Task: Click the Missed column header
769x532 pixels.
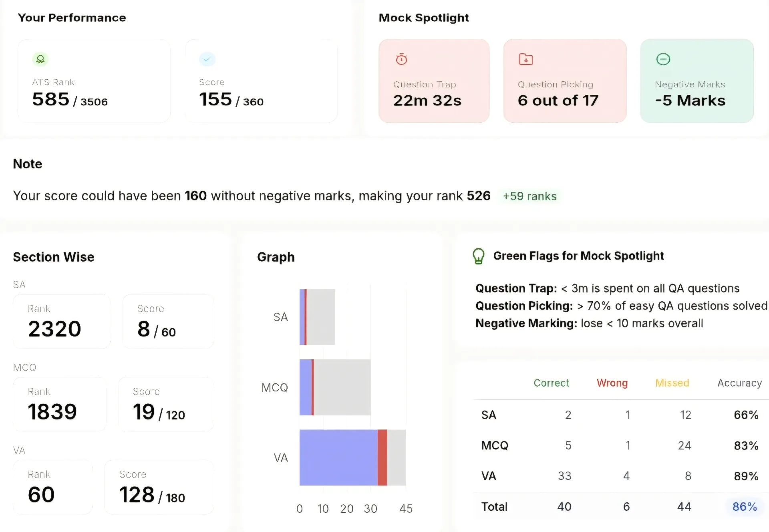Action: 672,383
